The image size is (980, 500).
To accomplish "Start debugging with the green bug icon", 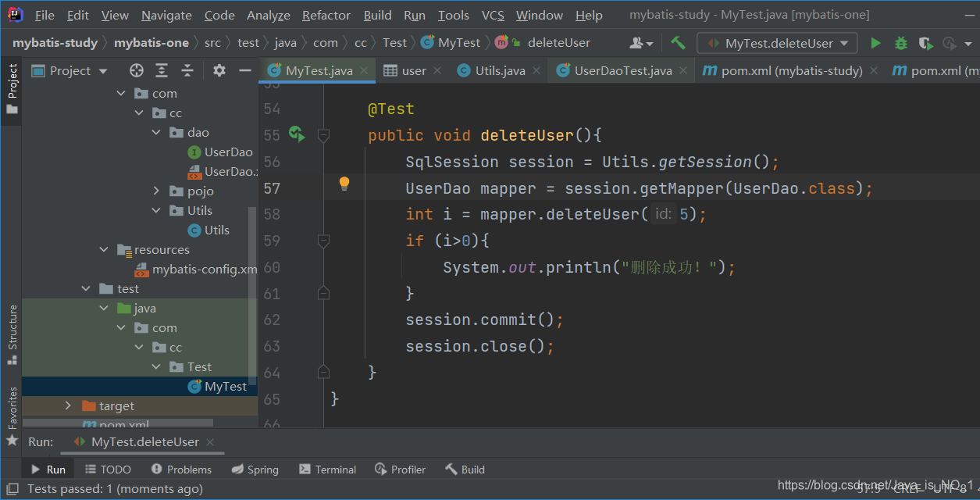I will pyautogui.click(x=900, y=43).
